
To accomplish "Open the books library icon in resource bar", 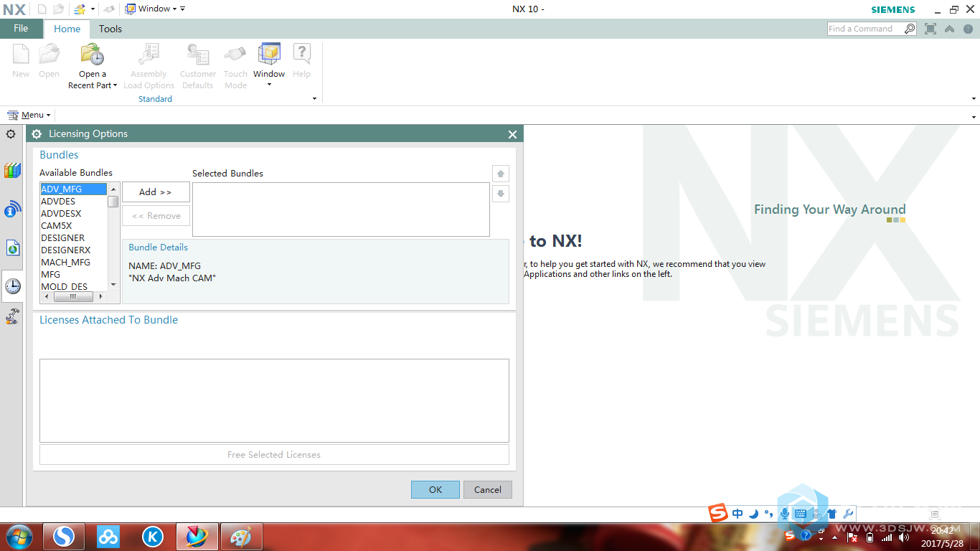I will 12,171.
